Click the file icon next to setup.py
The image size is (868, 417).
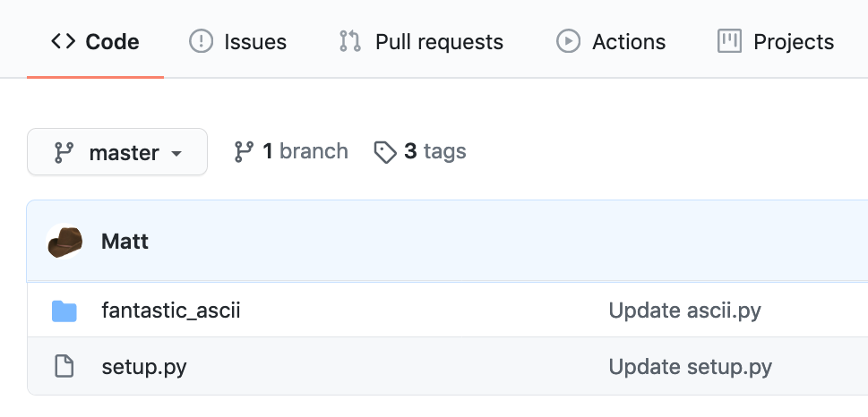click(64, 366)
